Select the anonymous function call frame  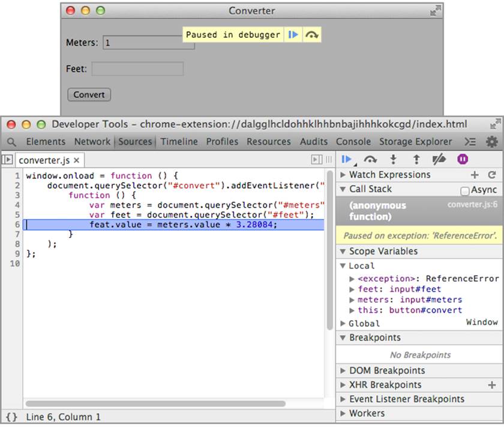tap(419, 211)
